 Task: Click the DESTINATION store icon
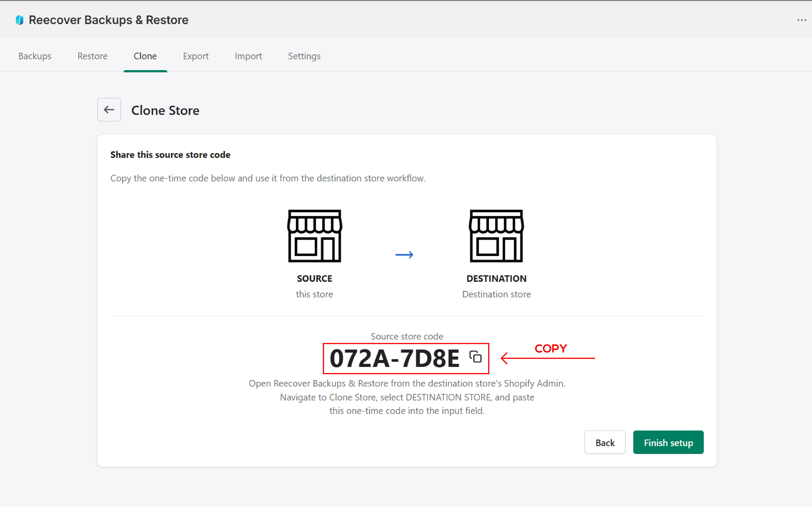tap(496, 236)
